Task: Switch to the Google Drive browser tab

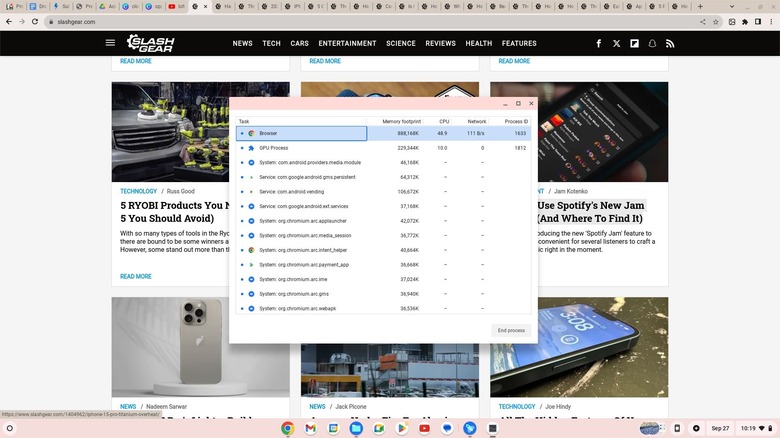Action: [107, 6]
